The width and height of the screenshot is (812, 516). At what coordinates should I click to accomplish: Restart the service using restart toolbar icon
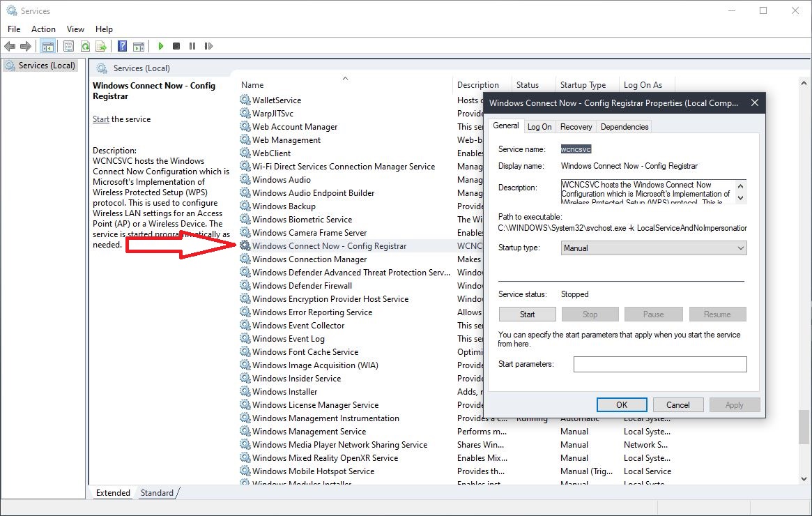click(x=208, y=46)
